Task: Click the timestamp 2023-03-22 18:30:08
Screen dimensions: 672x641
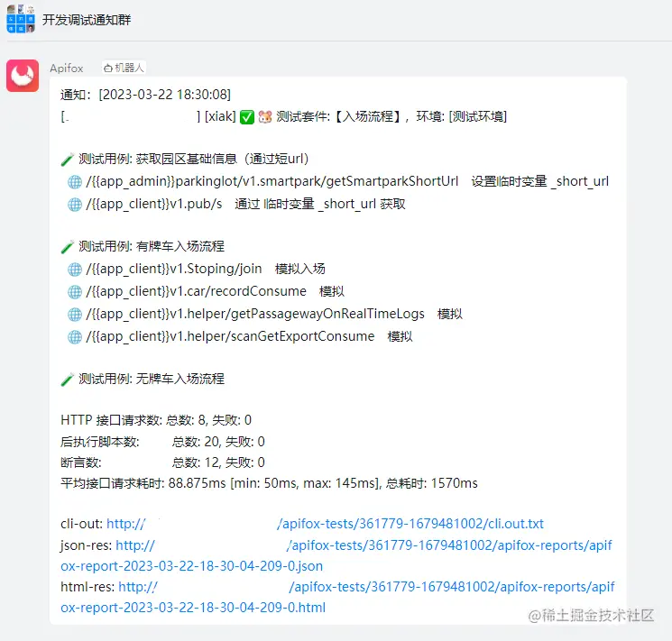Action: (164, 95)
